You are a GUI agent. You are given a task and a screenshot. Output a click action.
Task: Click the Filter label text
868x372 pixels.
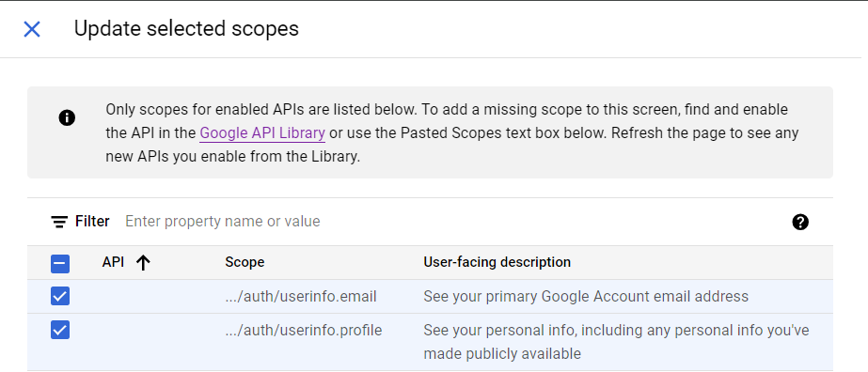point(92,221)
